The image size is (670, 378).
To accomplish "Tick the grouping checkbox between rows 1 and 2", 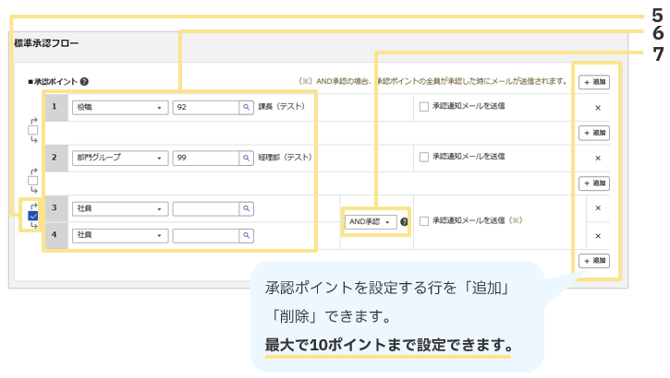I will click(x=33, y=130).
